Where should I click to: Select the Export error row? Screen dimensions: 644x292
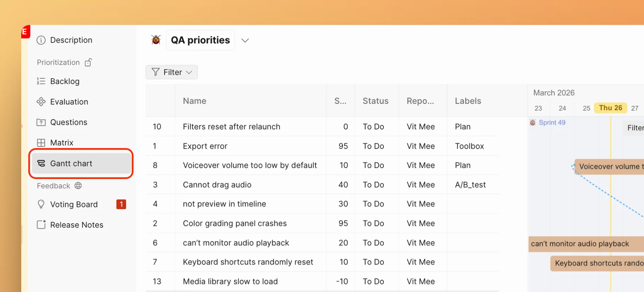(x=205, y=146)
